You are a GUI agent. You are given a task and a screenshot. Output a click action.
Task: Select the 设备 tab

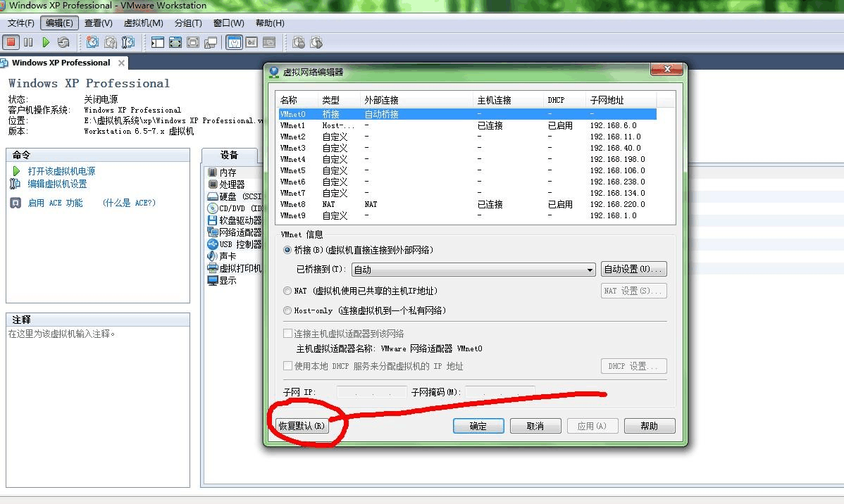229,155
